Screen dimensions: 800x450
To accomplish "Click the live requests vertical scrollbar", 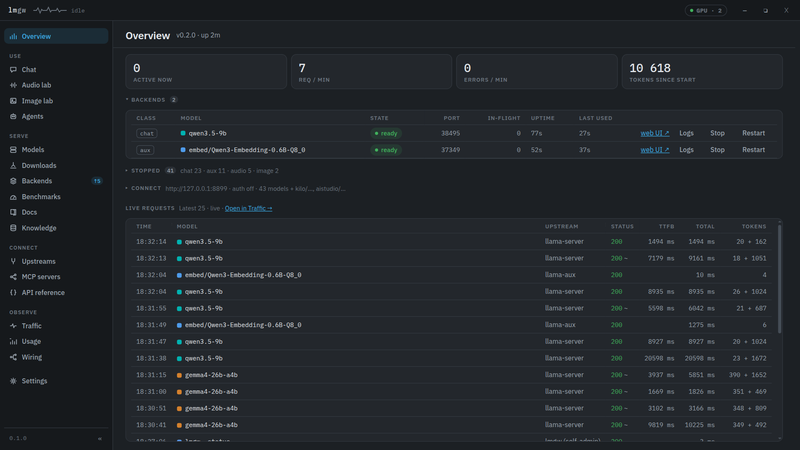I will click(x=779, y=279).
